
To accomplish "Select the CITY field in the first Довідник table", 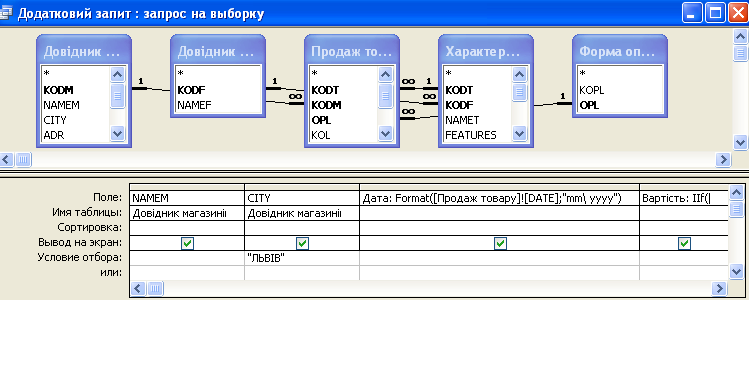I will (x=55, y=120).
